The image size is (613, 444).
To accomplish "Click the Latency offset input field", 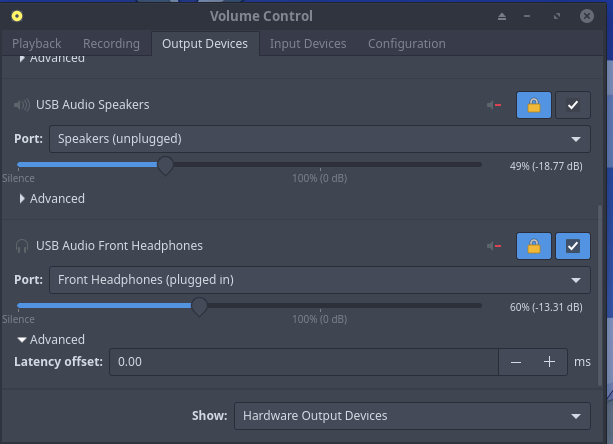I will 304,362.
